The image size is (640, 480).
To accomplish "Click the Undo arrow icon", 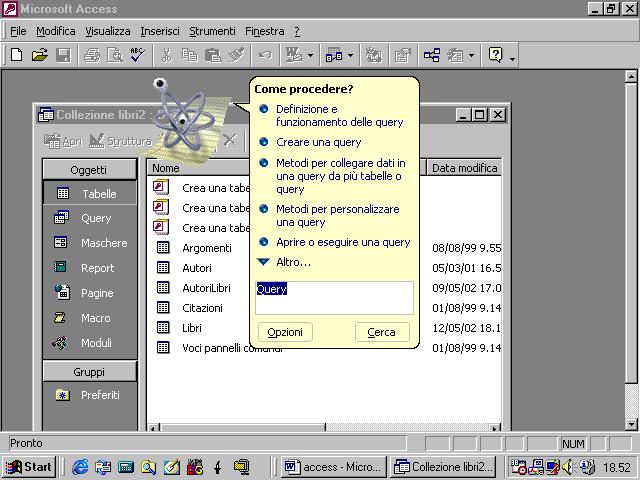I will point(265,55).
